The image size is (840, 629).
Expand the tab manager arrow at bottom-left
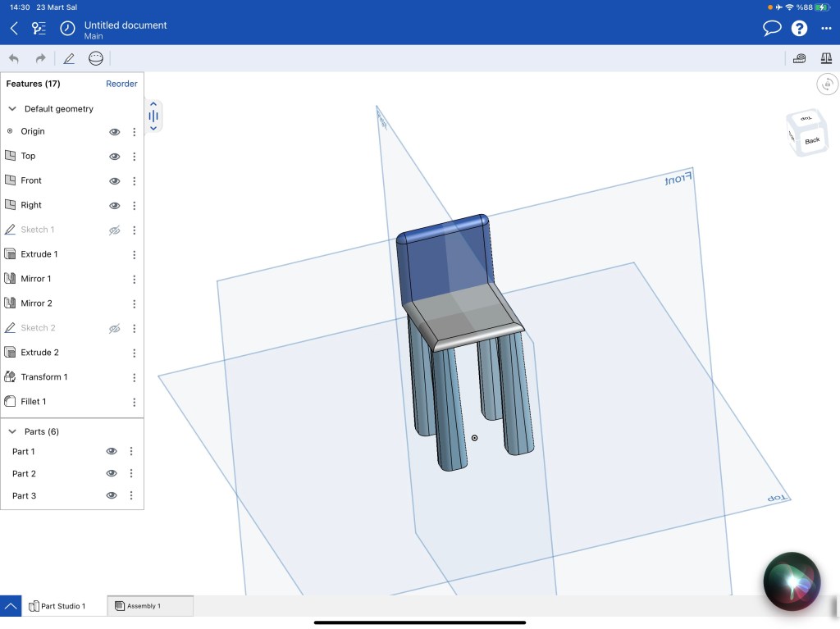[11, 606]
